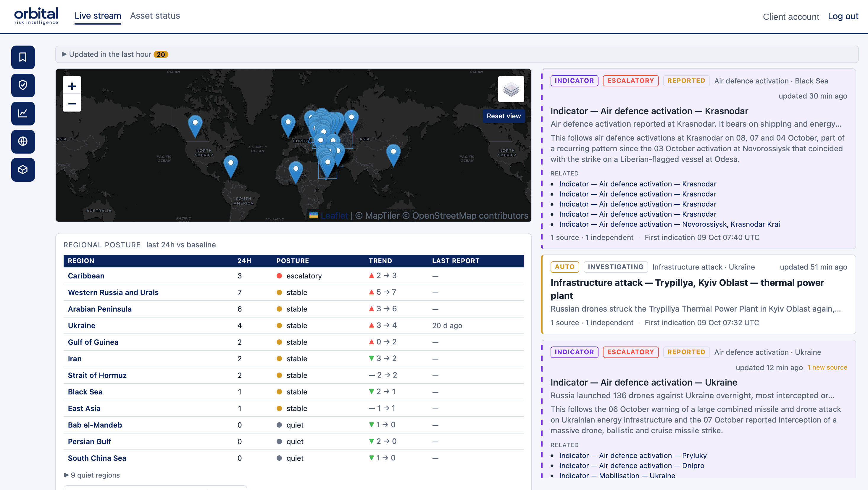Open Western Russia and Urals region
The height and width of the screenshot is (490, 868).
coord(113,292)
